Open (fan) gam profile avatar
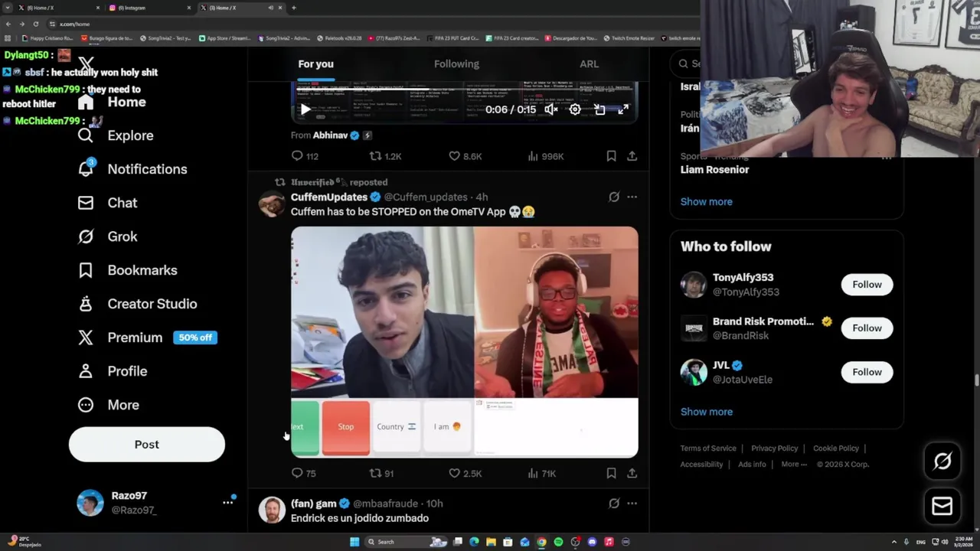 coord(272,510)
